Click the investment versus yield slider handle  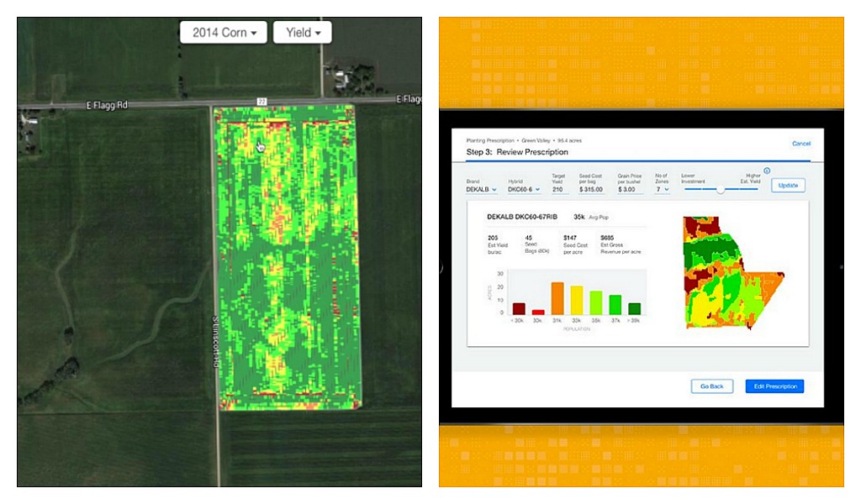tap(720, 189)
